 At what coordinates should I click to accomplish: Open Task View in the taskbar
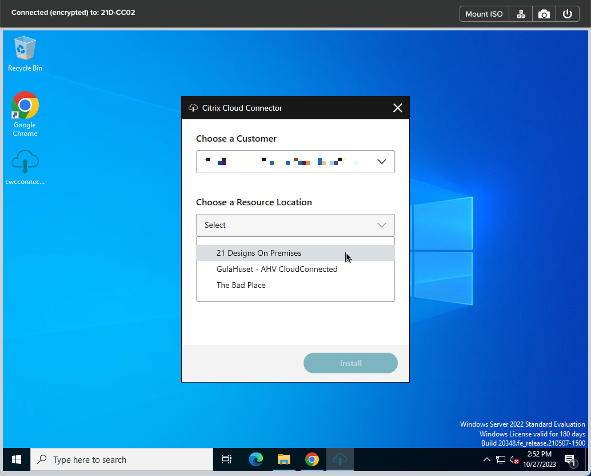(x=227, y=459)
